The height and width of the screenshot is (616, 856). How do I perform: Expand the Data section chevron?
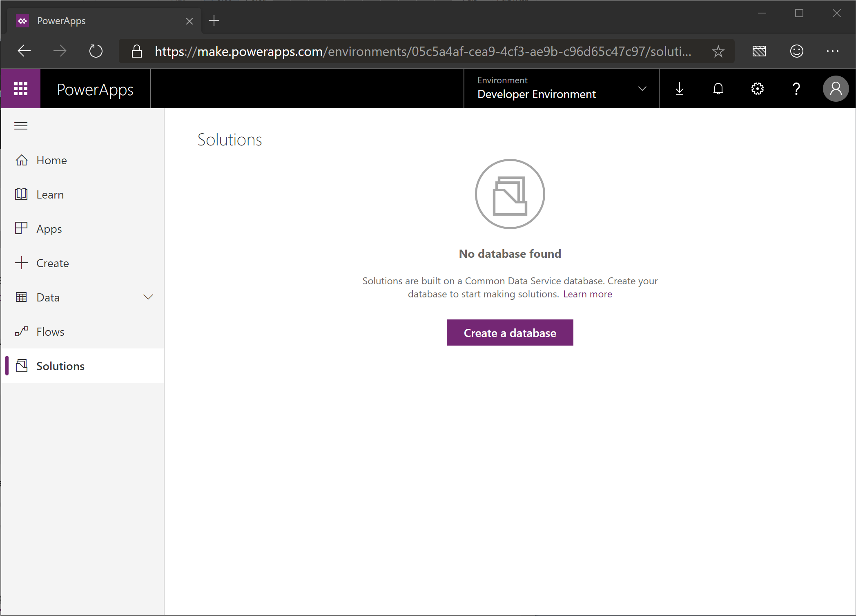click(148, 297)
